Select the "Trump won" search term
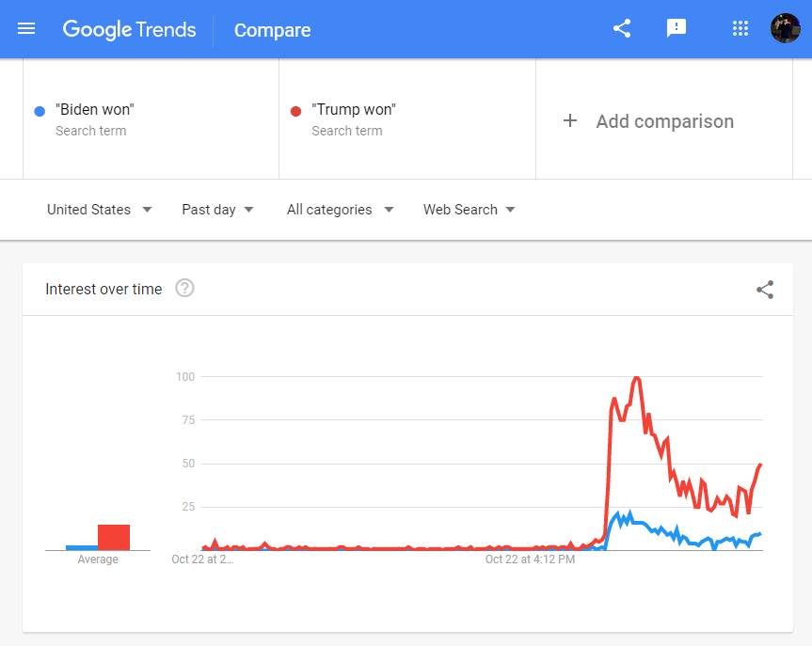 (x=354, y=110)
